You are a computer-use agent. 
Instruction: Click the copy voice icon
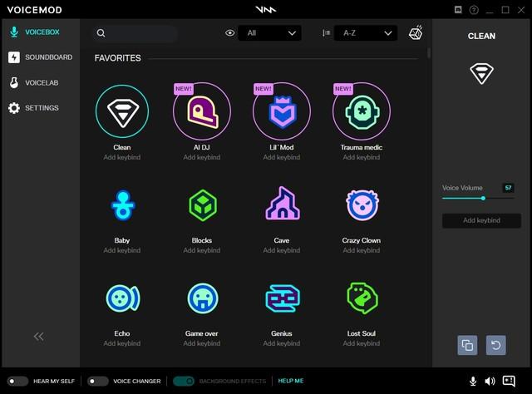468,345
